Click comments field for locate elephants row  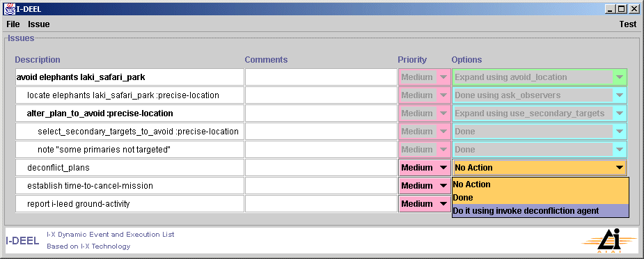pyautogui.click(x=321, y=95)
